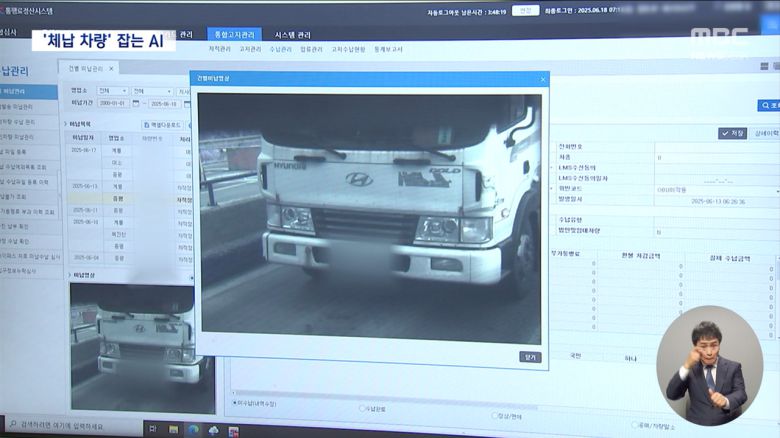Viewport: 780px width, 438px height.
Task: Select the 미수납(내역수정) radio button
Action: [x=235, y=403]
